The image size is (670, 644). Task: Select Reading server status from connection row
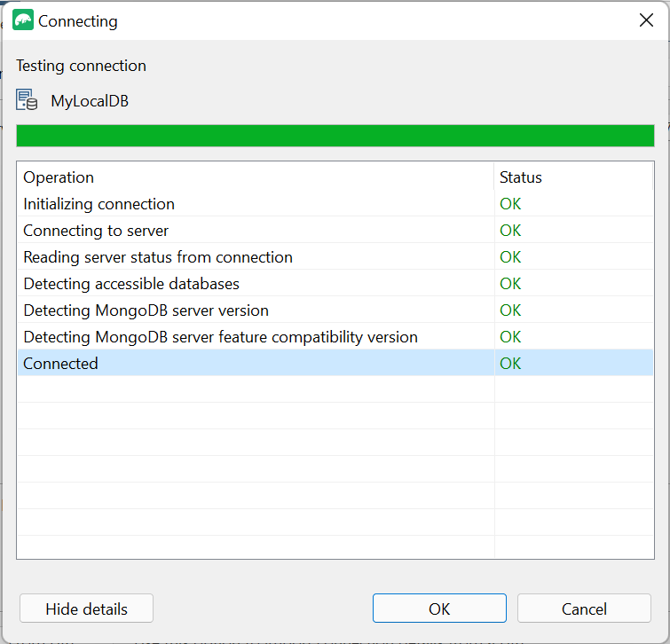335,257
